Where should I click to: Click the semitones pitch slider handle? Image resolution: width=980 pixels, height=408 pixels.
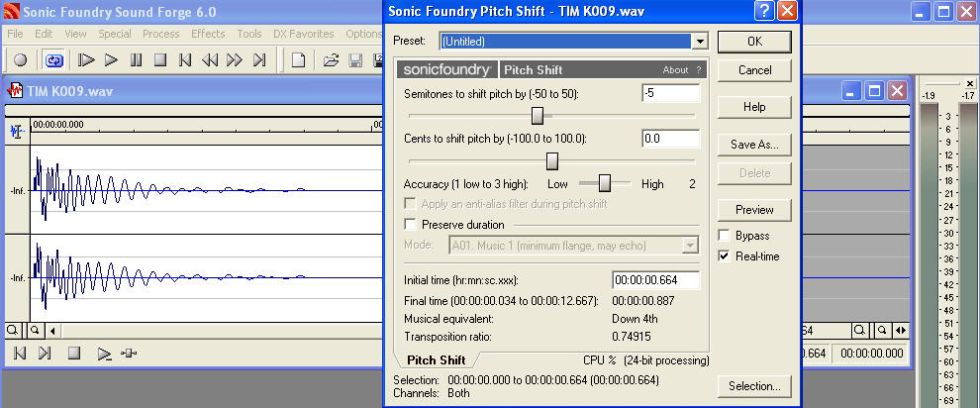[537, 116]
